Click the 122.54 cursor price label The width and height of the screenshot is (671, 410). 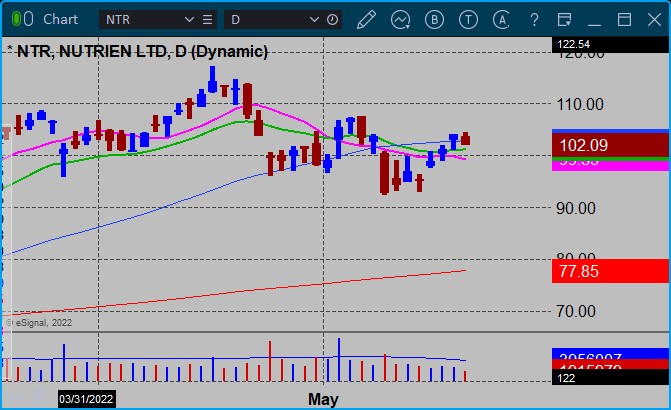point(610,45)
